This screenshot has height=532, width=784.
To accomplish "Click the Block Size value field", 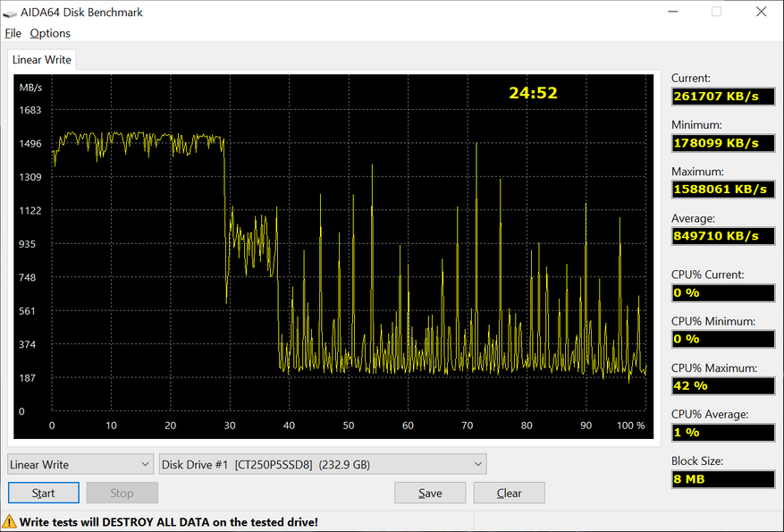I will 722,479.
